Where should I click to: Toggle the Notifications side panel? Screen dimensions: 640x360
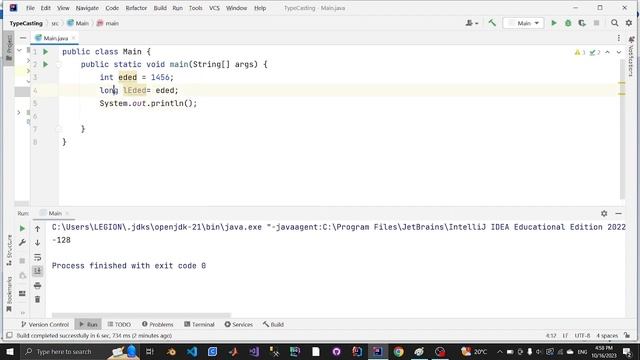pyautogui.click(x=631, y=57)
